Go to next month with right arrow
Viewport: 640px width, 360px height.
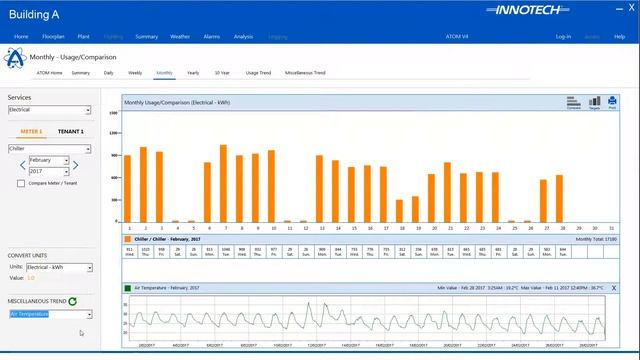[x=76, y=165]
